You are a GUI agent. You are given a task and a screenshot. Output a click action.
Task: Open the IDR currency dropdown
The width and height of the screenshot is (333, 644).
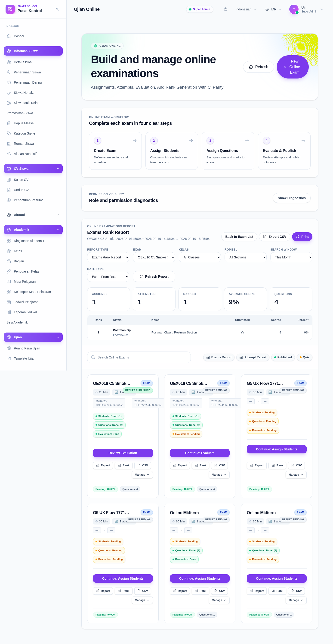[x=273, y=9]
